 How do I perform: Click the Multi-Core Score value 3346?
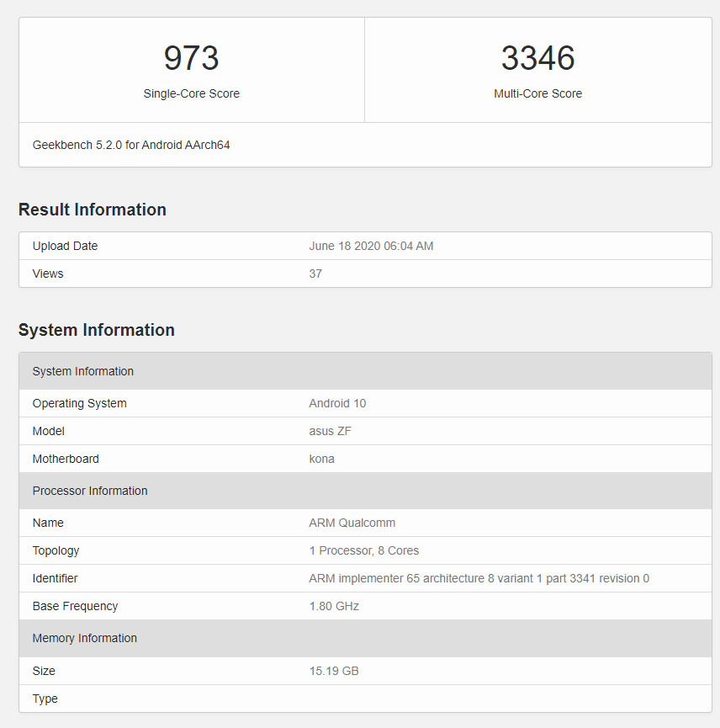click(538, 57)
